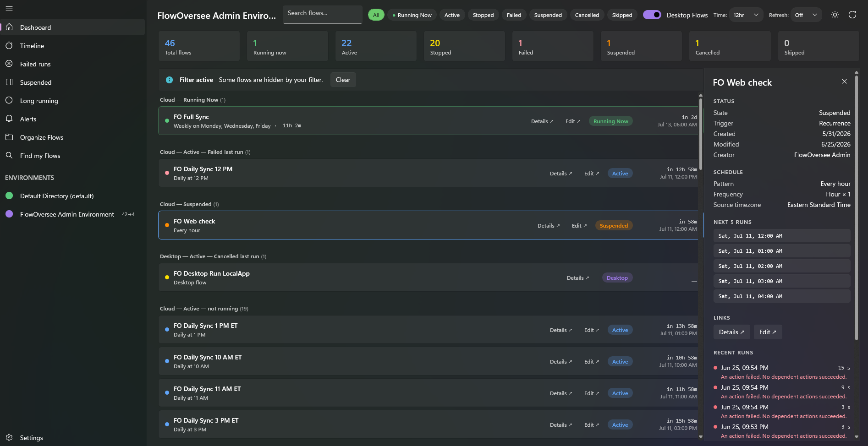Screen dimensions: 868x446
Task: Toggle the Desktop Flows switch
Action: [652, 15]
